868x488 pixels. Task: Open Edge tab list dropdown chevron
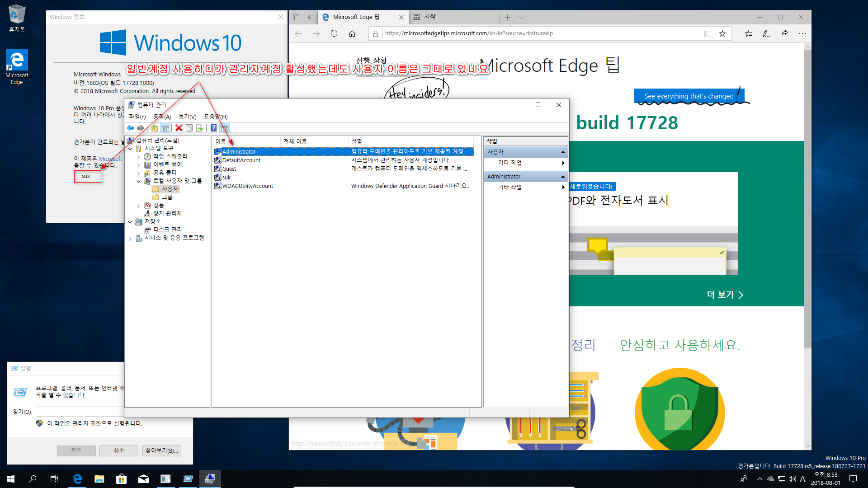coord(522,17)
